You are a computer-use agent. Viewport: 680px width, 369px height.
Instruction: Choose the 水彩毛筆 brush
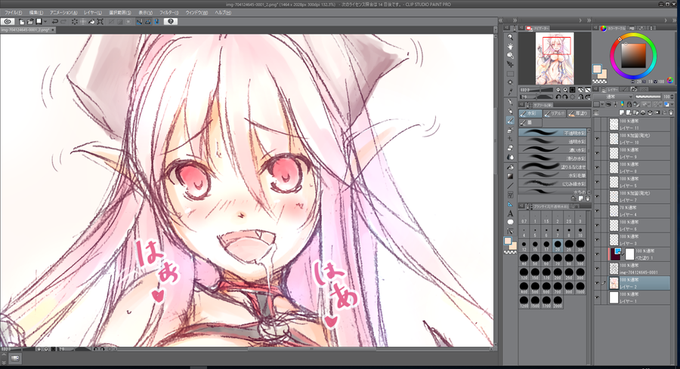pyautogui.click(x=553, y=175)
